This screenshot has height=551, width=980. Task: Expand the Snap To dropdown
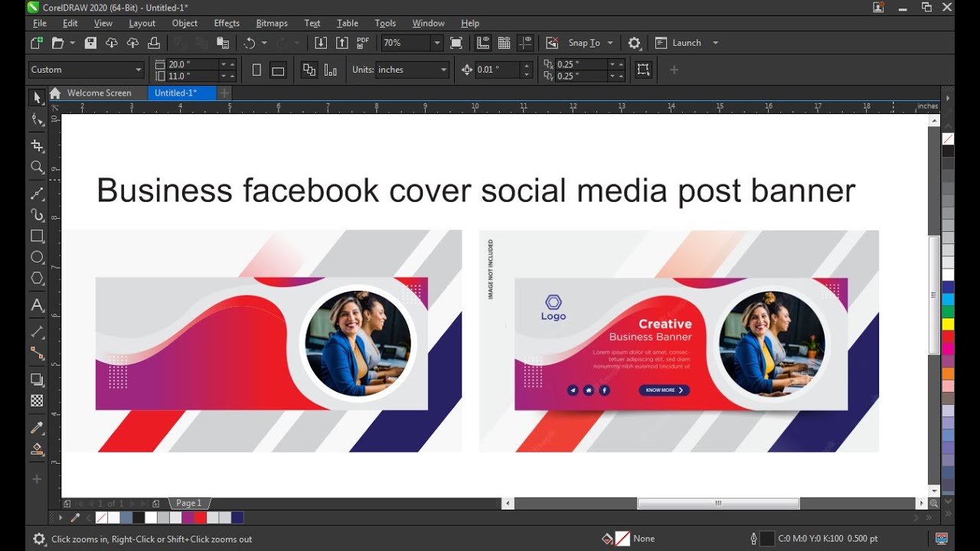pos(610,43)
